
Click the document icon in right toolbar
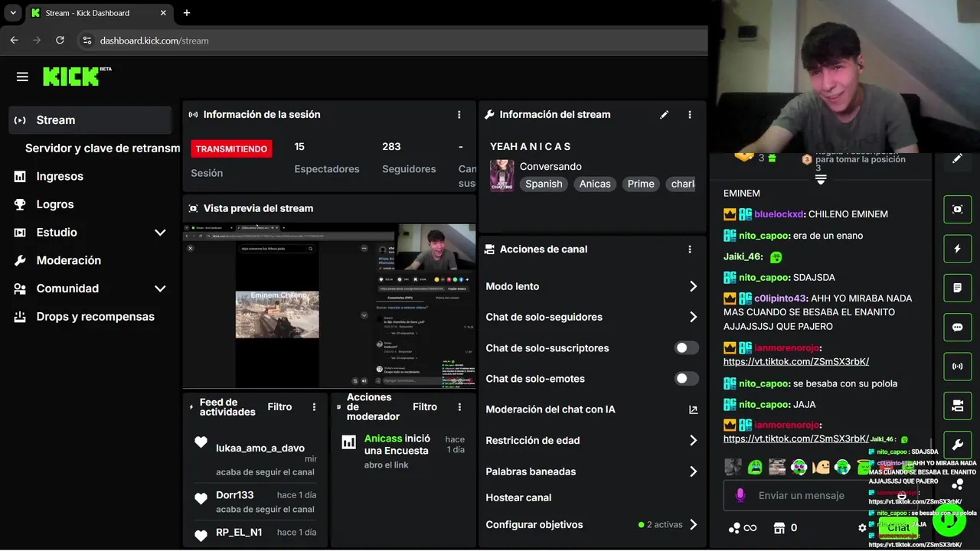click(957, 288)
